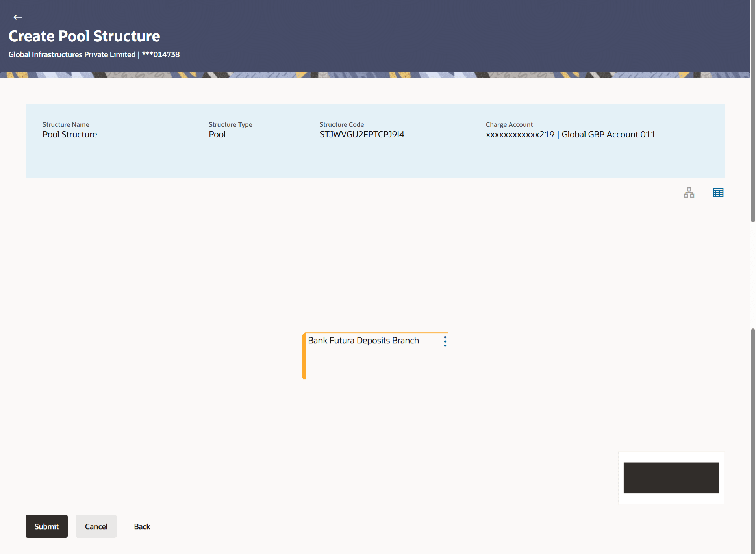This screenshot has width=756, height=554.
Task: Switch to table view layout icon
Action: tap(718, 193)
